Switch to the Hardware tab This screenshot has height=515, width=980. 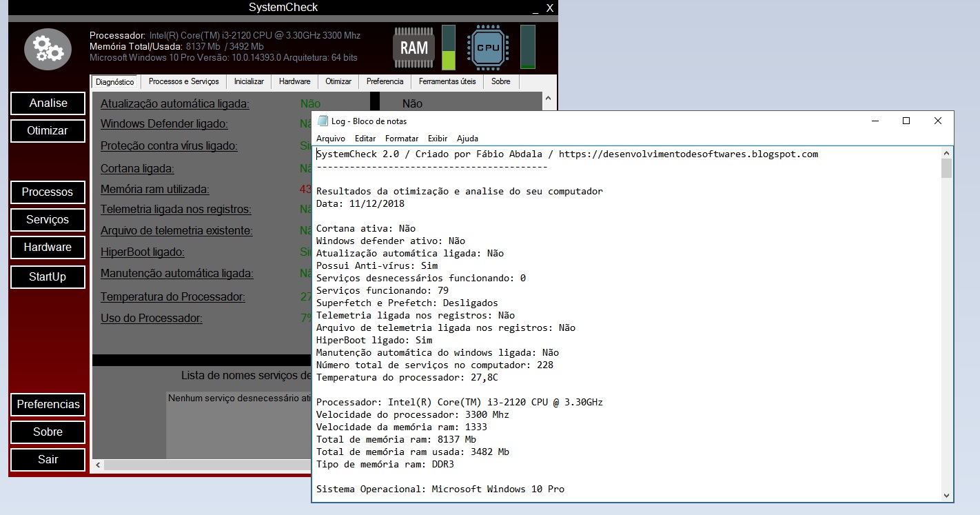click(x=294, y=81)
